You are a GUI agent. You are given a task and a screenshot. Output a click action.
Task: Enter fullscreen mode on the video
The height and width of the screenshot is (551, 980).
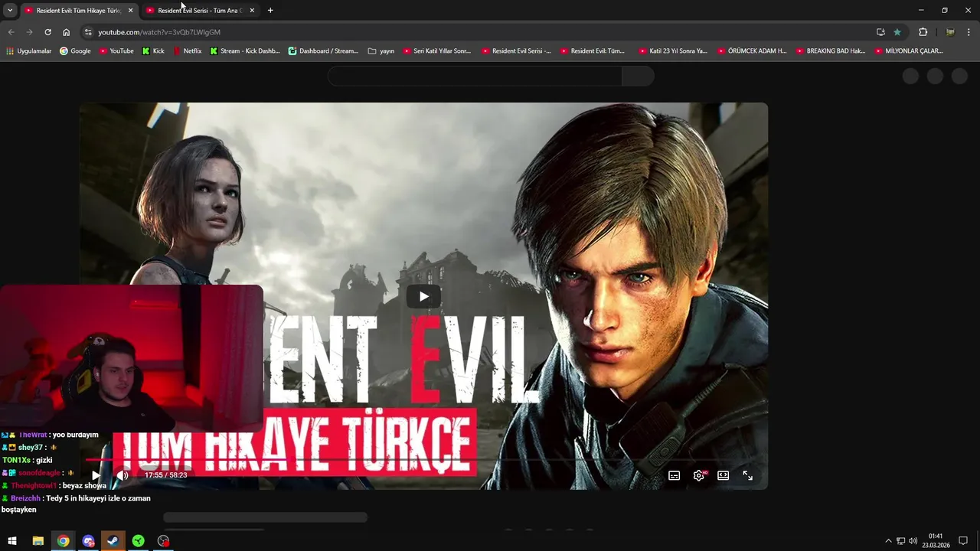coord(747,475)
